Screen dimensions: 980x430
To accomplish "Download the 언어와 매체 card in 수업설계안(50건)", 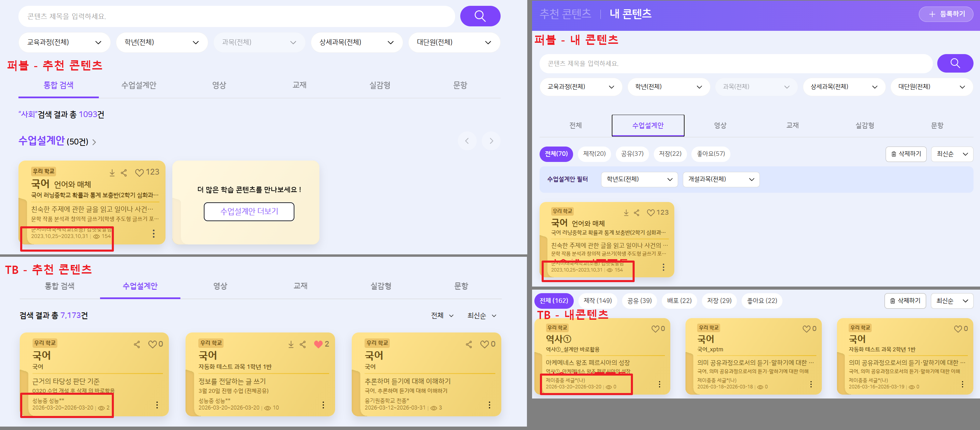I will 112,173.
